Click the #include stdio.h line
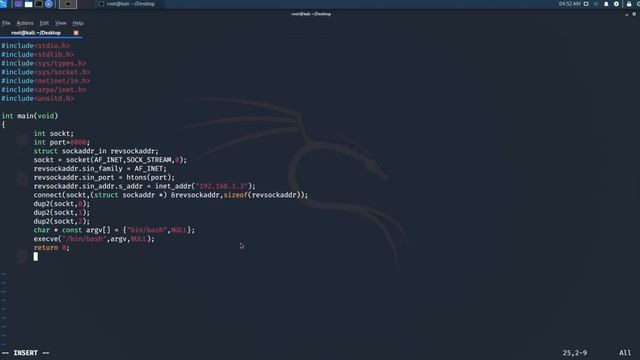The height and width of the screenshot is (360, 640). [x=36, y=46]
